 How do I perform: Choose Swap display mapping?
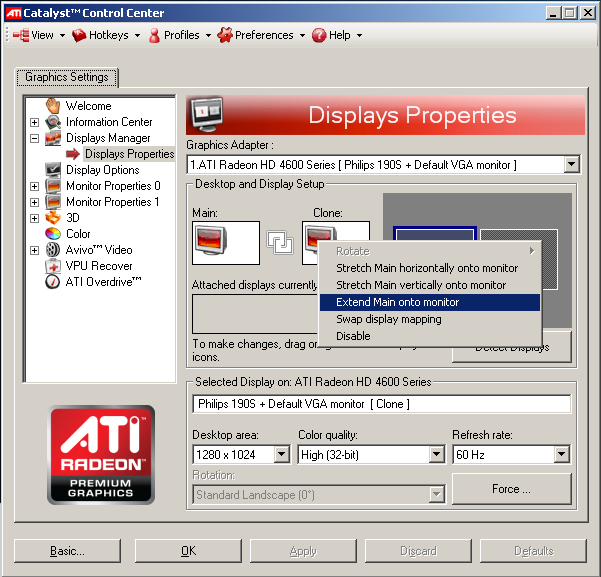430,319
